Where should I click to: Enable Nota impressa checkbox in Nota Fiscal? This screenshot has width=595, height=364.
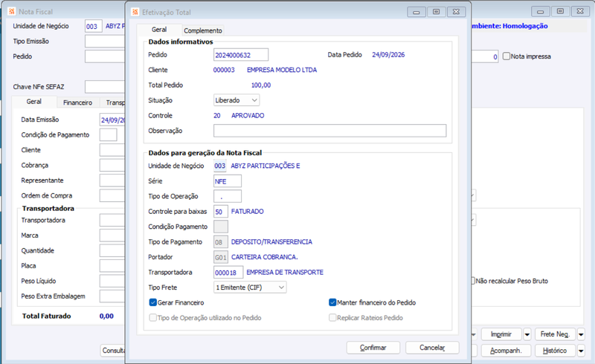pos(506,56)
